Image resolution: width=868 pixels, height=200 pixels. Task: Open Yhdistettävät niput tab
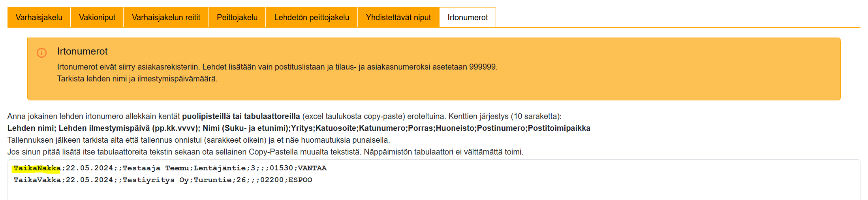tap(398, 17)
